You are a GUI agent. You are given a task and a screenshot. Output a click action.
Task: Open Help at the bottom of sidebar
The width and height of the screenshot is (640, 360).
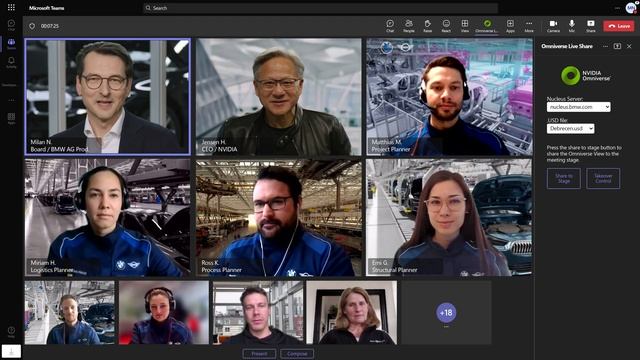coord(11,331)
